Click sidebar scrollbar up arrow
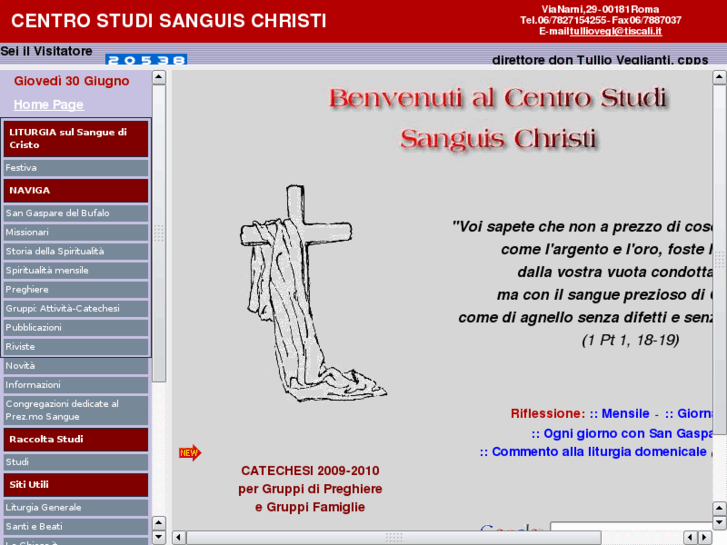727x545 pixels. click(159, 77)
